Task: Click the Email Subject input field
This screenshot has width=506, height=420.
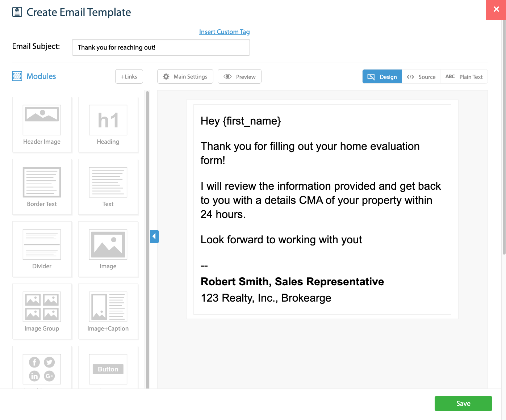Action: tap(161, 47)
